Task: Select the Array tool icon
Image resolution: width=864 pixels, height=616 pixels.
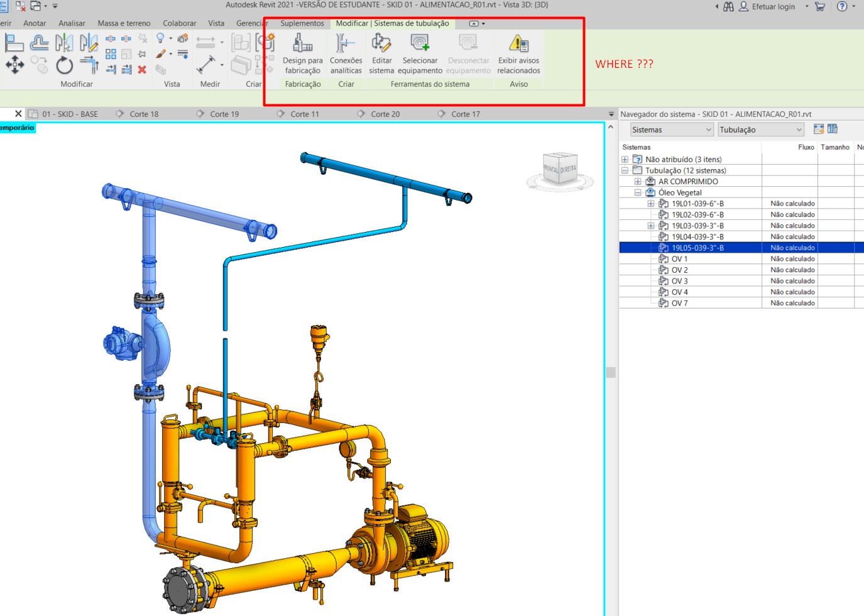Action: pyautogui.click(x=111, y=54)
